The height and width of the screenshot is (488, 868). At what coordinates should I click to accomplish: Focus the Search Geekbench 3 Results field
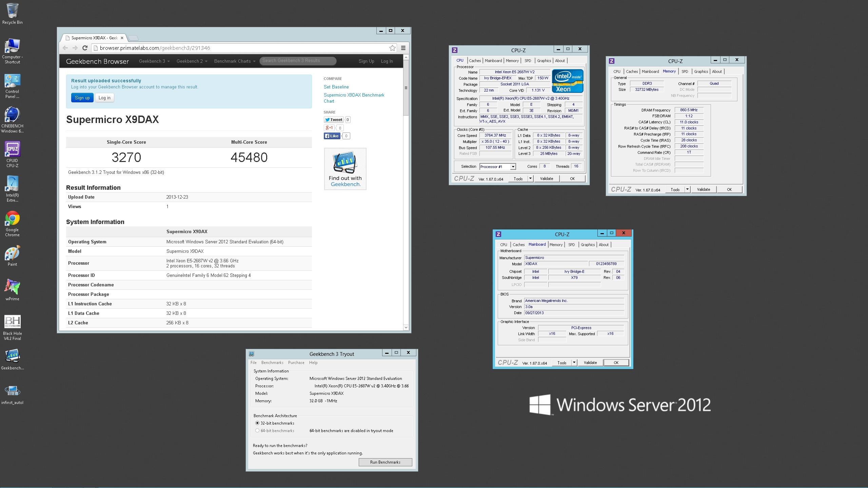click(298, 61)
